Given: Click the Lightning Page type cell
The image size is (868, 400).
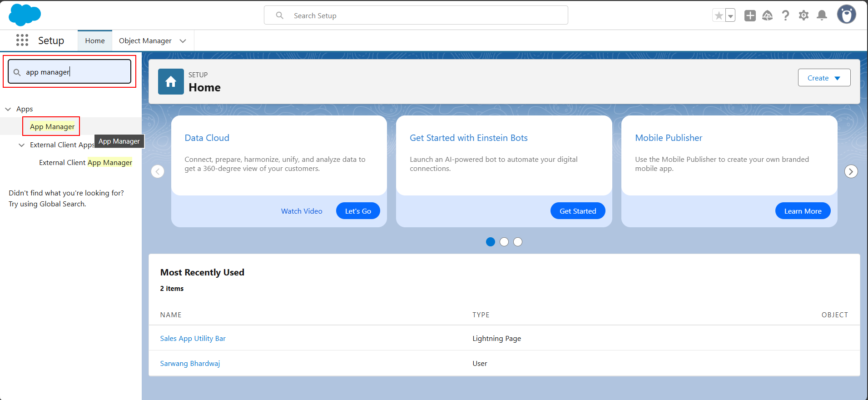Looking at the screenshot, I should point(496,338).
